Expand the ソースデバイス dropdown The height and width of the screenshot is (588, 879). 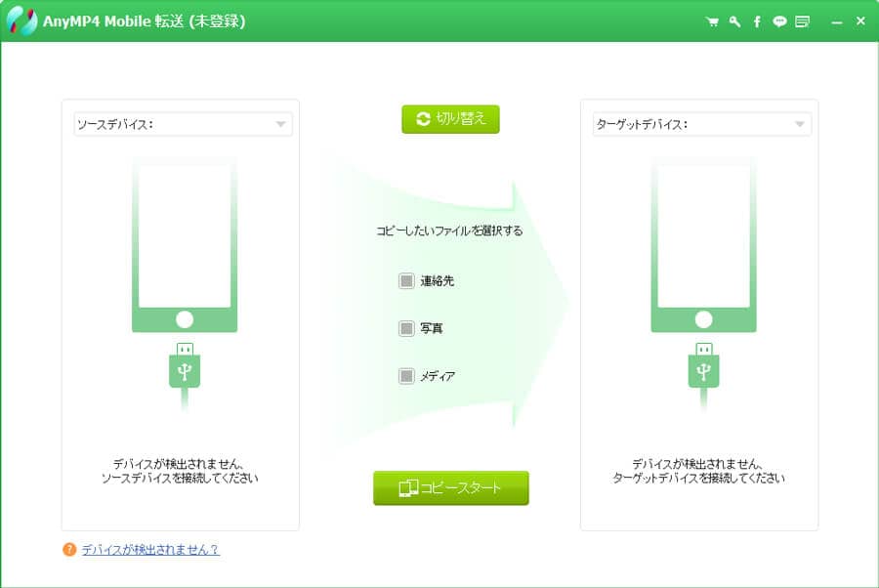pyautogui.click(x=183, y=124)
